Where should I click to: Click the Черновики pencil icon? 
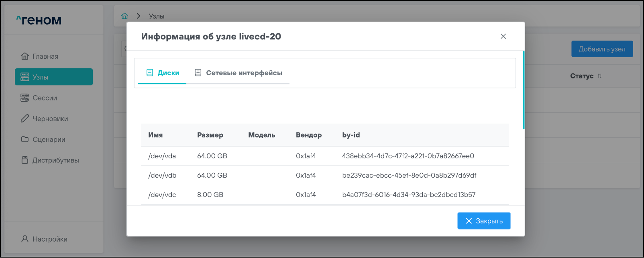coord(25,119)
